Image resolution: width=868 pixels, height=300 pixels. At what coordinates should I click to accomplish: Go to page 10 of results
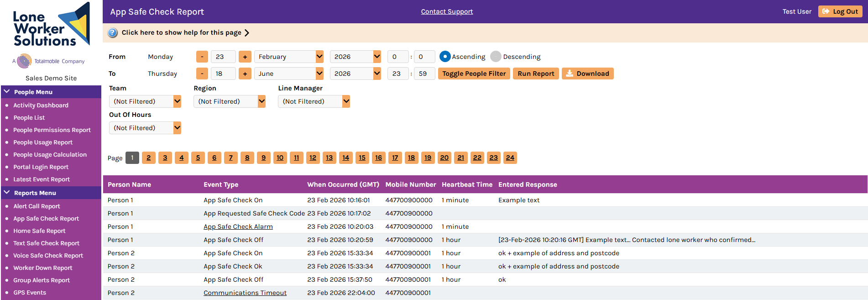tap(280, 158)
